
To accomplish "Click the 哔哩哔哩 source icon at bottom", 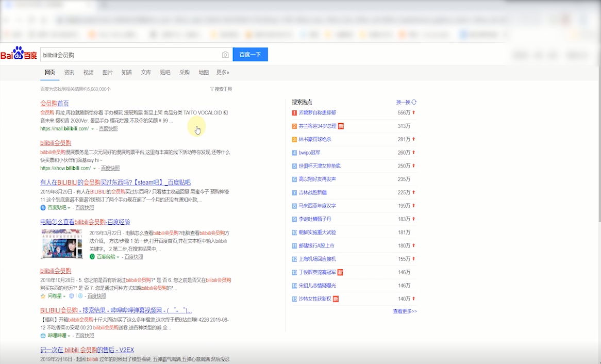I will point(44,335).
